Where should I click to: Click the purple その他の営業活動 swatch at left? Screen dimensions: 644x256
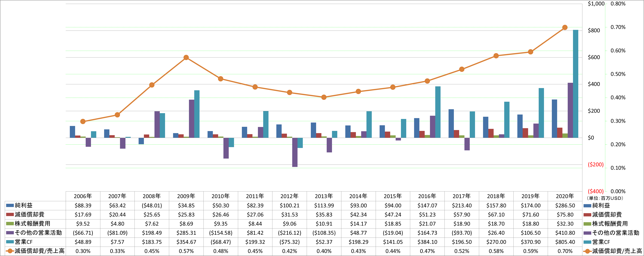click(10, 233)
